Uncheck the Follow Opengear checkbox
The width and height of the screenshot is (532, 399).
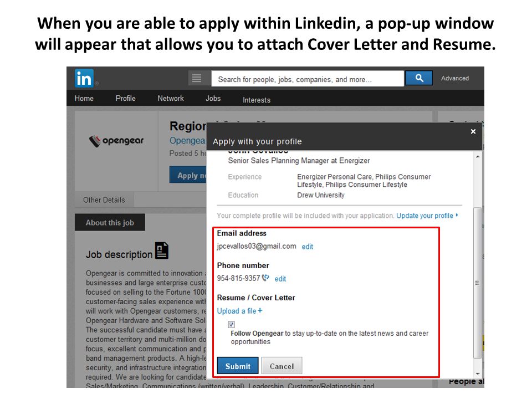(x=232, y=325)
